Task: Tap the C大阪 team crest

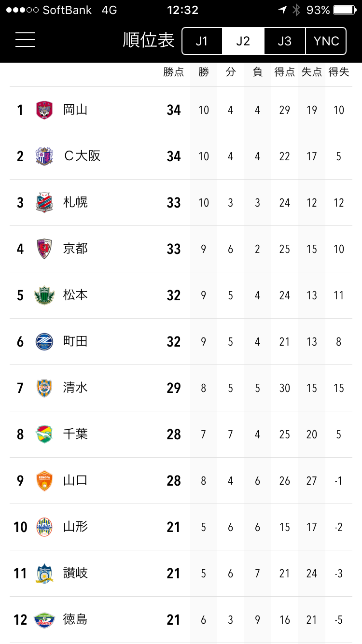Action: click(x=44, y=156)
